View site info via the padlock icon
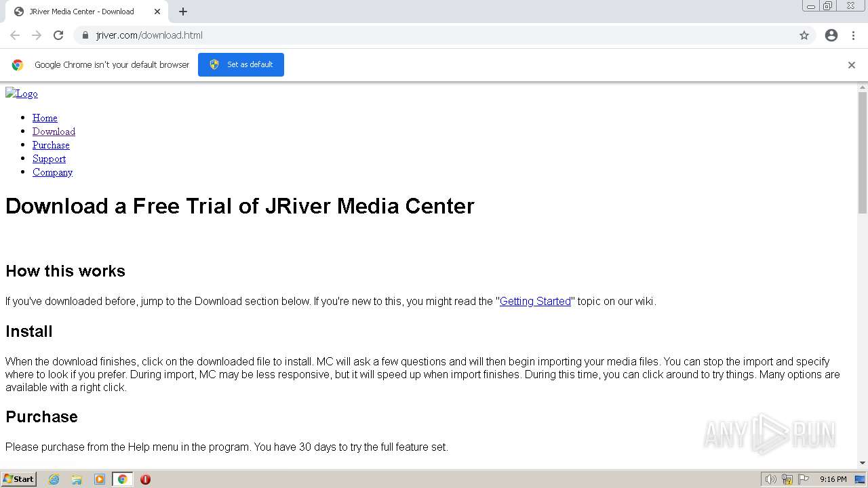Image resolution: width=868 pixels, height=488 pixels. pyautogui.click(x=85, y=35)
